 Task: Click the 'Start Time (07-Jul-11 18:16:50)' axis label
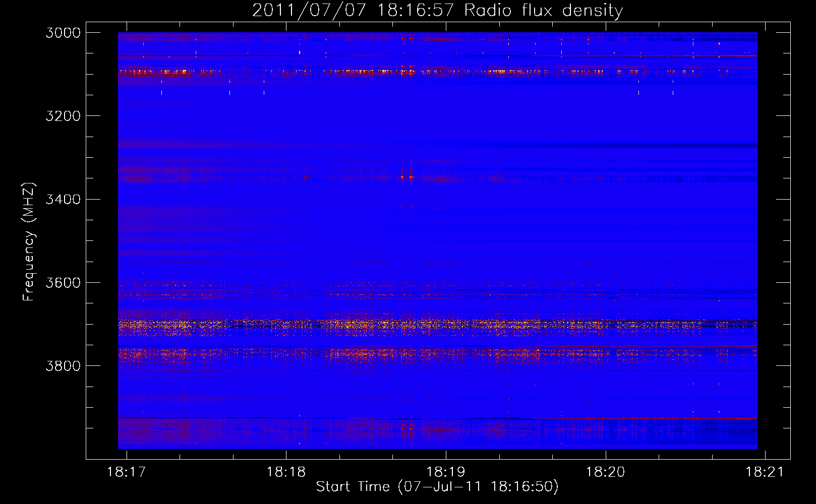point(437,487)
